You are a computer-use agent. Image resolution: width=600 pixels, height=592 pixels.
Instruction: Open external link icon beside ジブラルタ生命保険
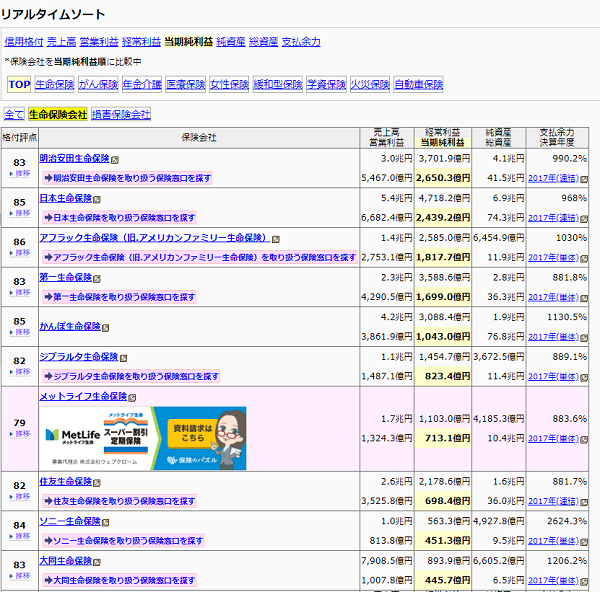[123, 358]
